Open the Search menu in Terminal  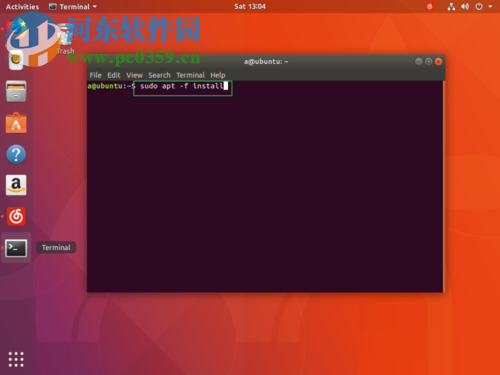tap(159, 75)
